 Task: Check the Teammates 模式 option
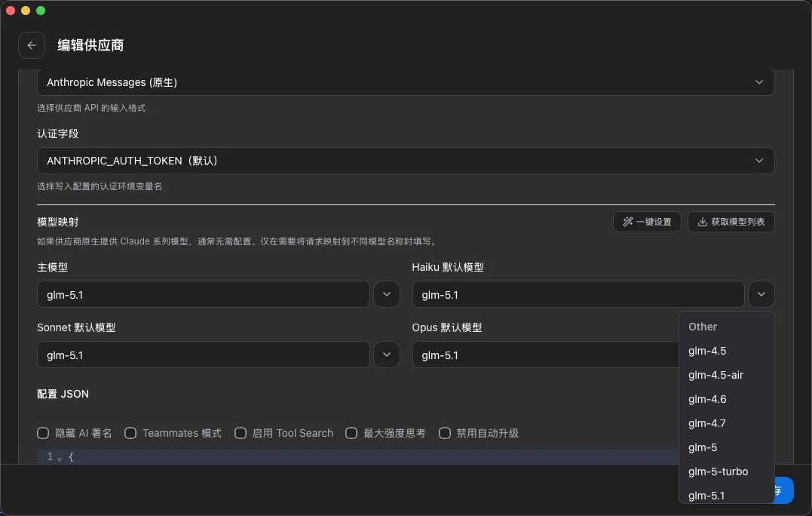click(x=130, y=433)
